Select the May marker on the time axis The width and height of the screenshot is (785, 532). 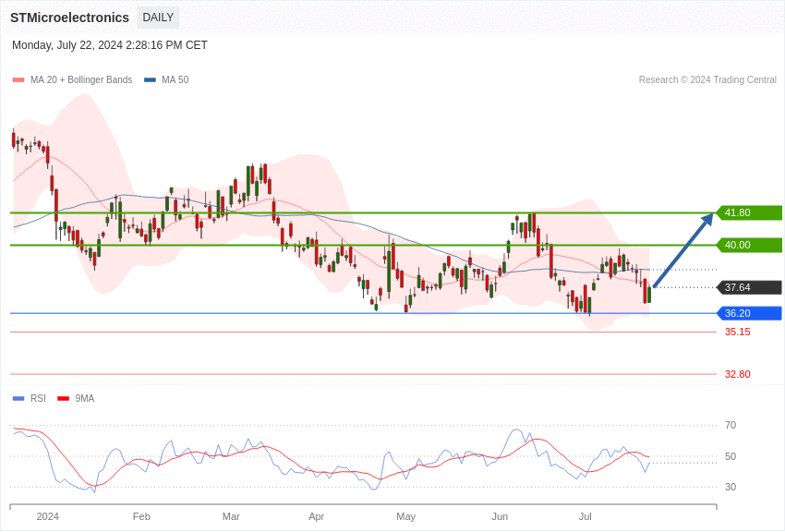[405, 516]
